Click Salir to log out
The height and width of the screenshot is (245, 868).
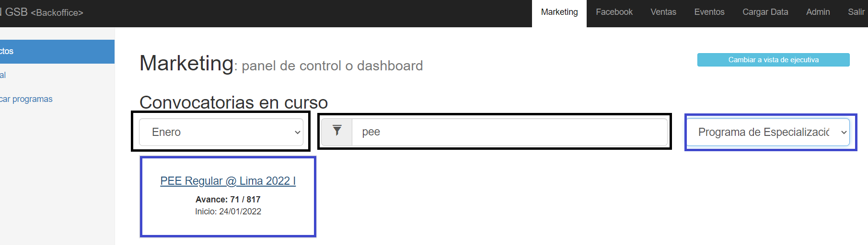click(856, 12)
